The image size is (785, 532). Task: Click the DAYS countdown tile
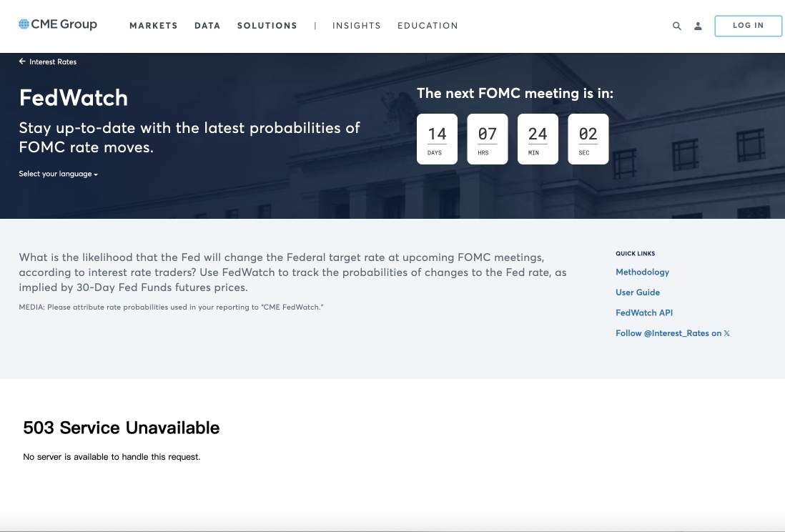pos(437,139)
